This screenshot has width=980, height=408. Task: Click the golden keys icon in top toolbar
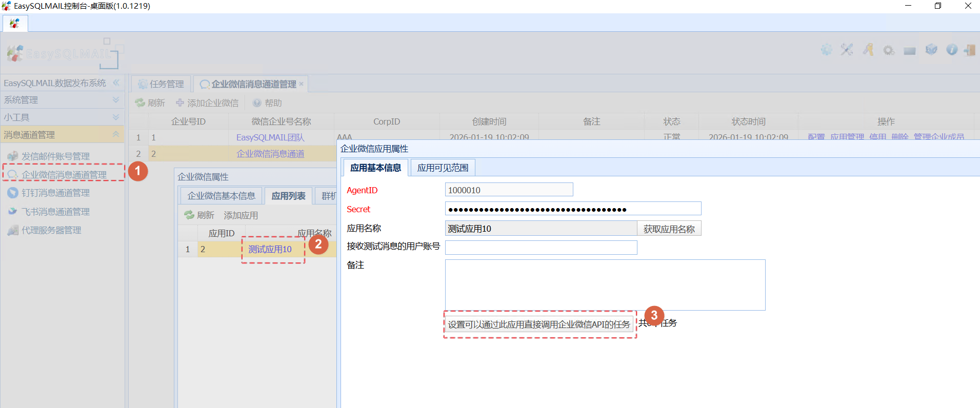(x=868, y=50)
